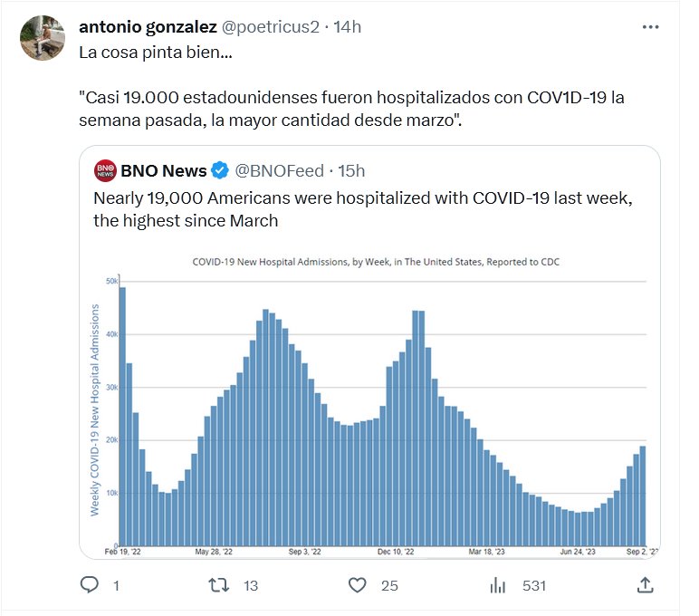This screenshot has height=616, width=699.
Task: Click the reply speech bubble icon
Action: pos(90,586)
